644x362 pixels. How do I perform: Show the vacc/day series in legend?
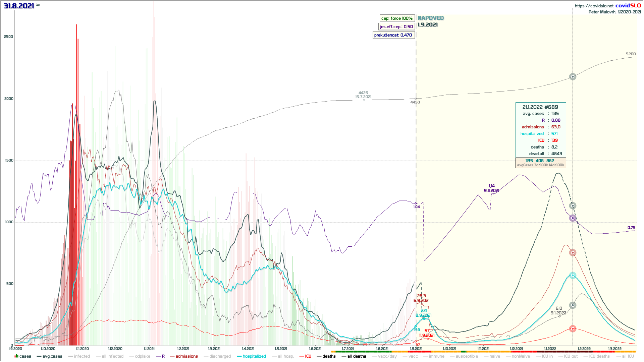pos(387,356)
